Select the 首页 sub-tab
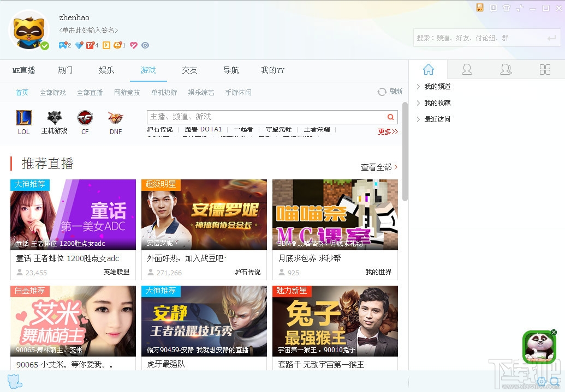Image resolution: width=565 pixels, height=392 pixels. point(22,93)
